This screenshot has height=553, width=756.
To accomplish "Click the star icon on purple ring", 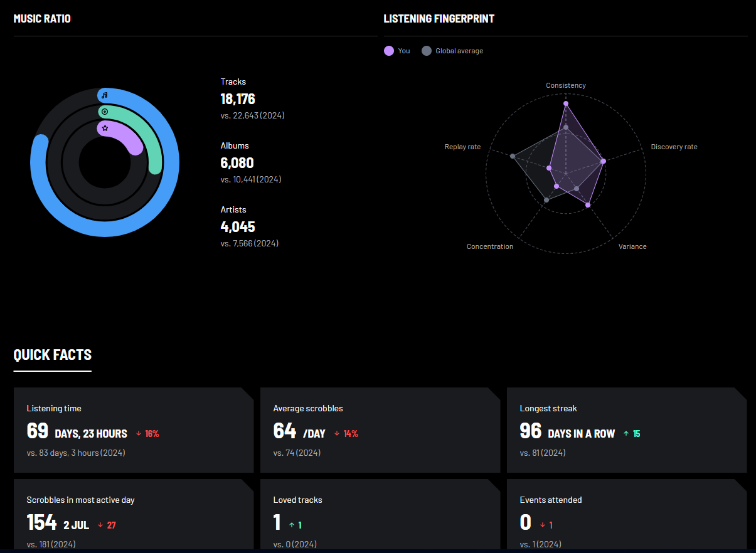I will click(105, 128).
